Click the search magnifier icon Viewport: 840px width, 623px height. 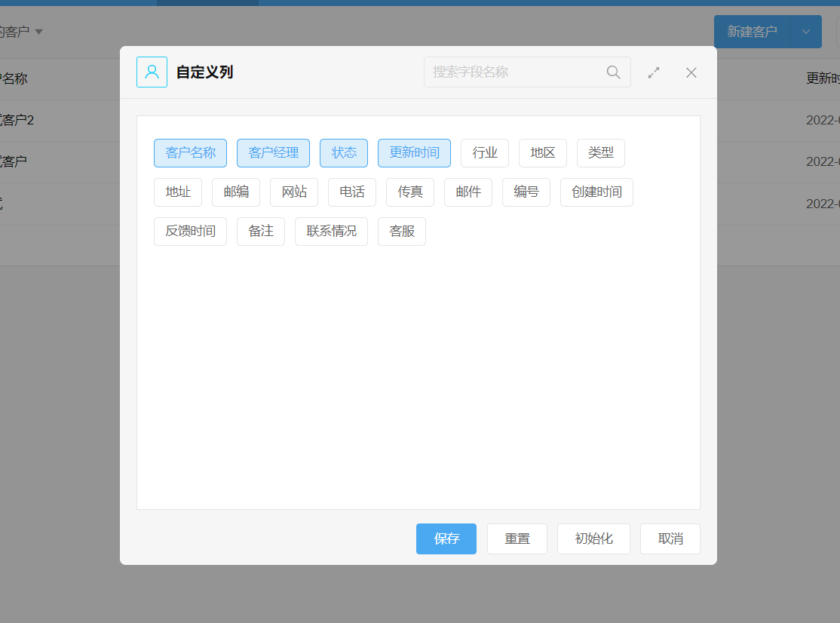click(613, 72)
